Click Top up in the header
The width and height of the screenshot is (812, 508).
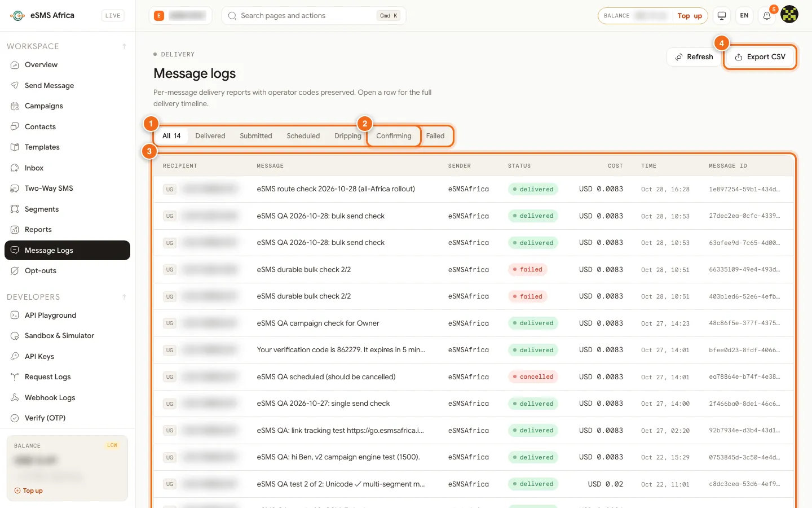pos(690,16)
